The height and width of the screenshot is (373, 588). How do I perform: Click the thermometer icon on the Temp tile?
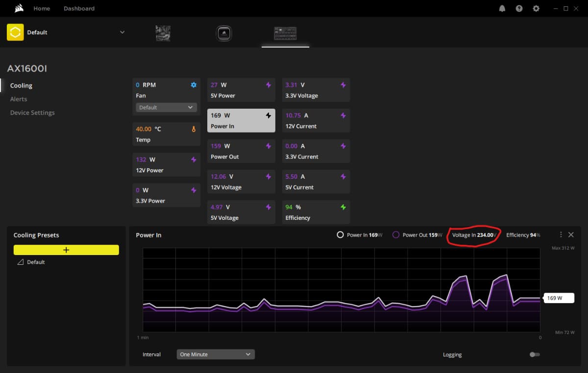(x=194, y=129)
